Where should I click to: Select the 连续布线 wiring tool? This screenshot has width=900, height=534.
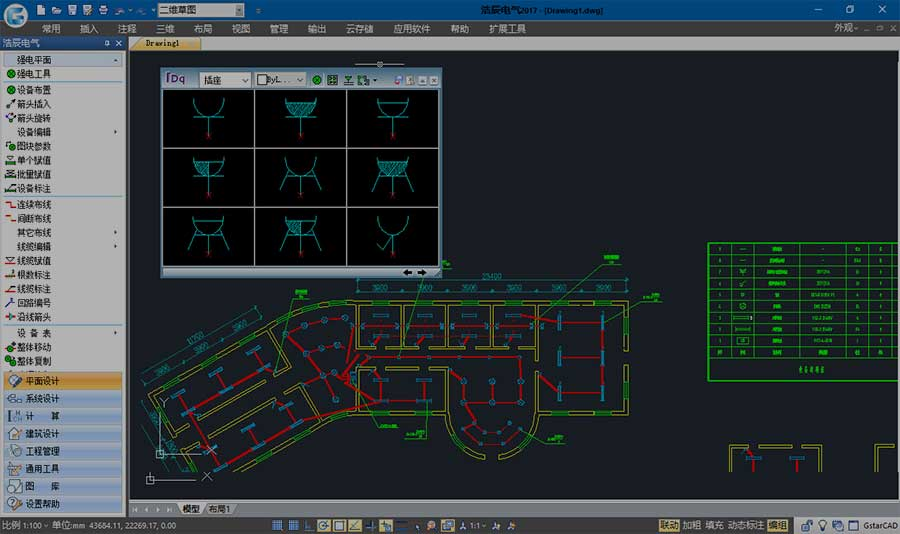coord(34,203)
